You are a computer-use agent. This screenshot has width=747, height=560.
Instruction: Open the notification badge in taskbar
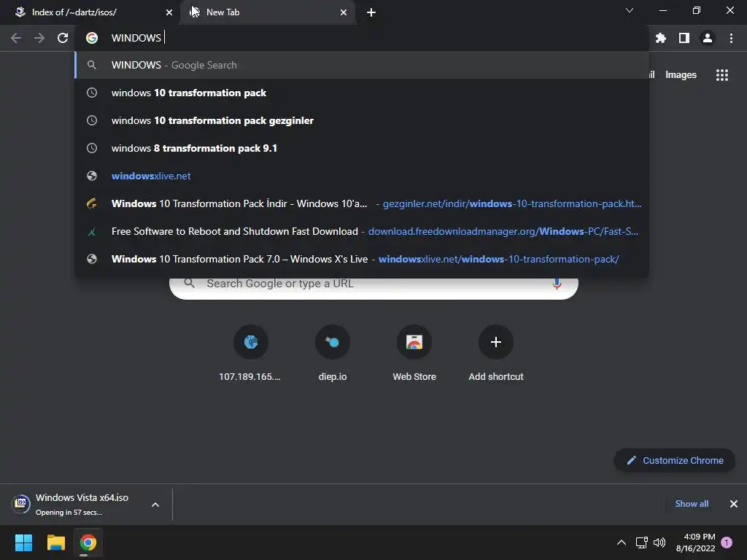pos(727,542)
